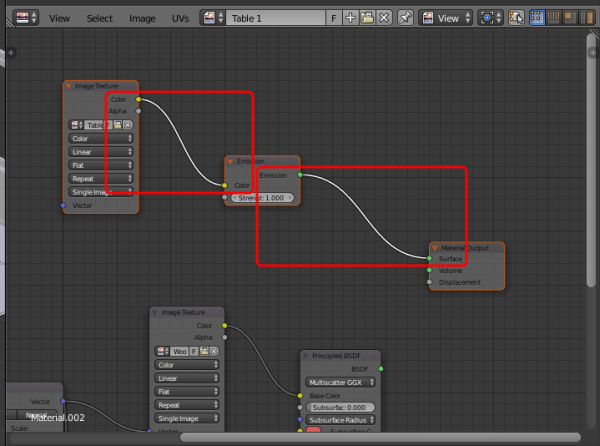Select edge UV selection mode
600x446 pixels.
point(553,18)
